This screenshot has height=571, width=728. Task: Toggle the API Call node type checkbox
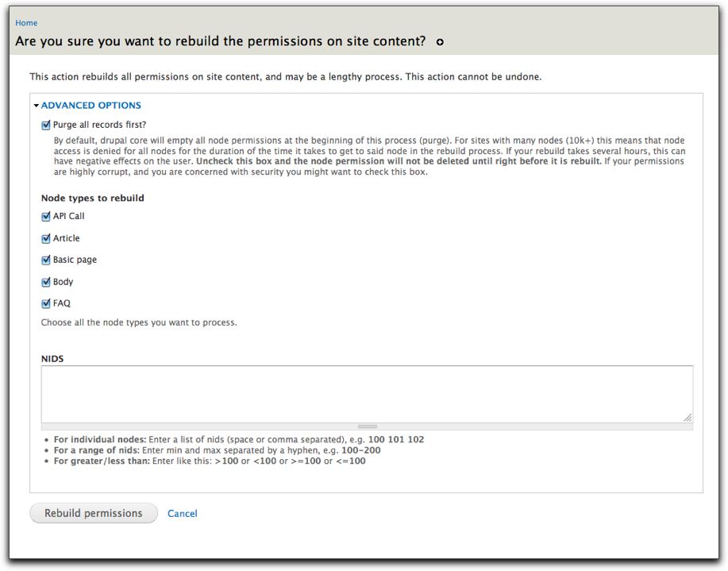(x=45, y=217)
